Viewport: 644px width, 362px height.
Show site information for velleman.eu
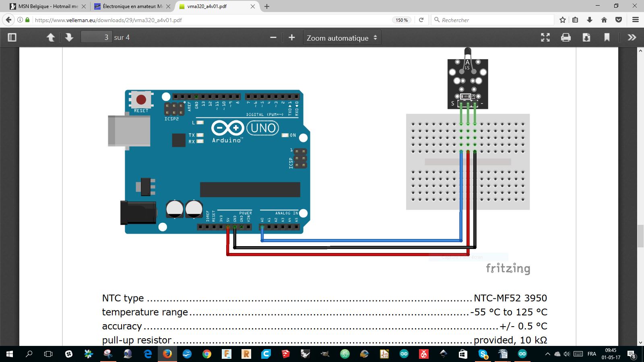[20, 20]
